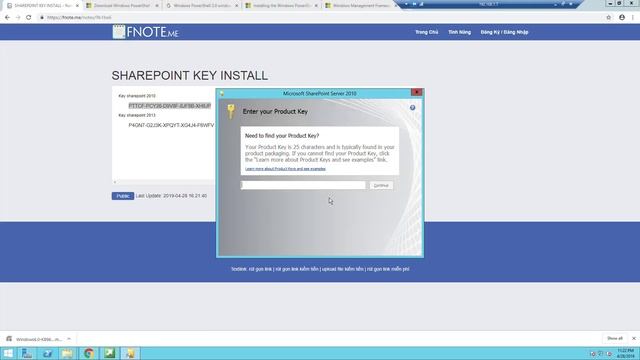This screenshot has height=360, width=640.
Task: Click the Chrome icon in the taskbar
Action: click(89, 353)
